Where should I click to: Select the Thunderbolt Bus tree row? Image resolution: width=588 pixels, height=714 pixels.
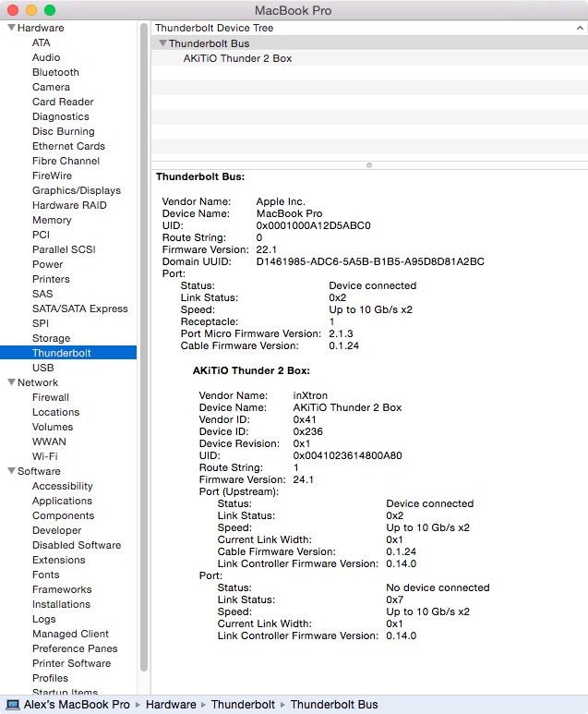coord(369,43)
